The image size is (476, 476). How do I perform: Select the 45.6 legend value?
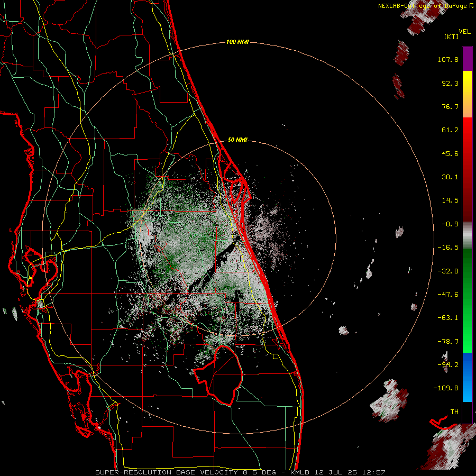tap(450, 153)
